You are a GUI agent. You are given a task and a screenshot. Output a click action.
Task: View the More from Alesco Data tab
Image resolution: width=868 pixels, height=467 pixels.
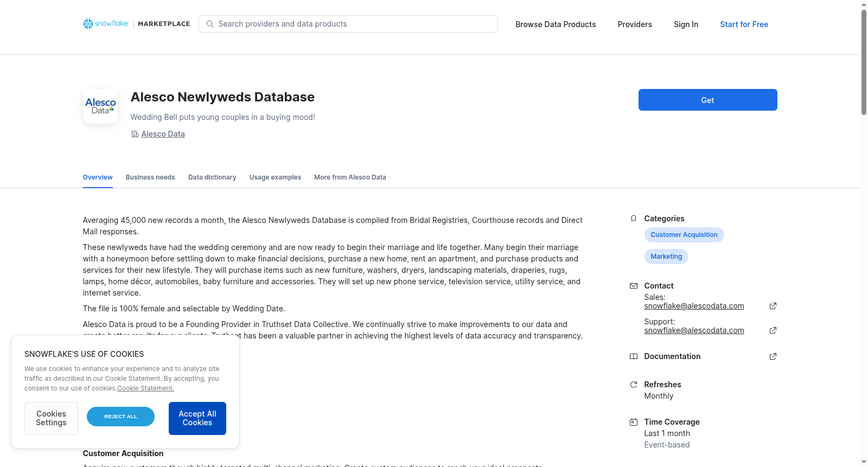(x=350, y=177)
